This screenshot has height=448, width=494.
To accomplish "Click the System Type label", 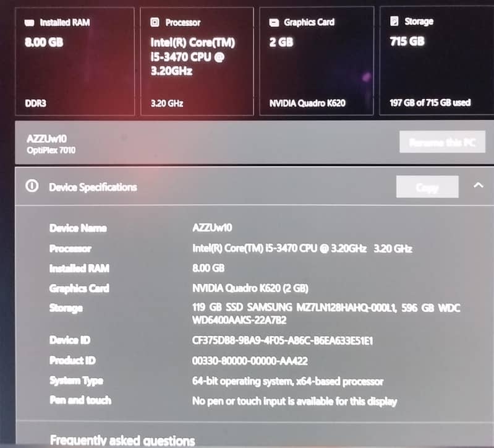I will [x=77, y=381].
